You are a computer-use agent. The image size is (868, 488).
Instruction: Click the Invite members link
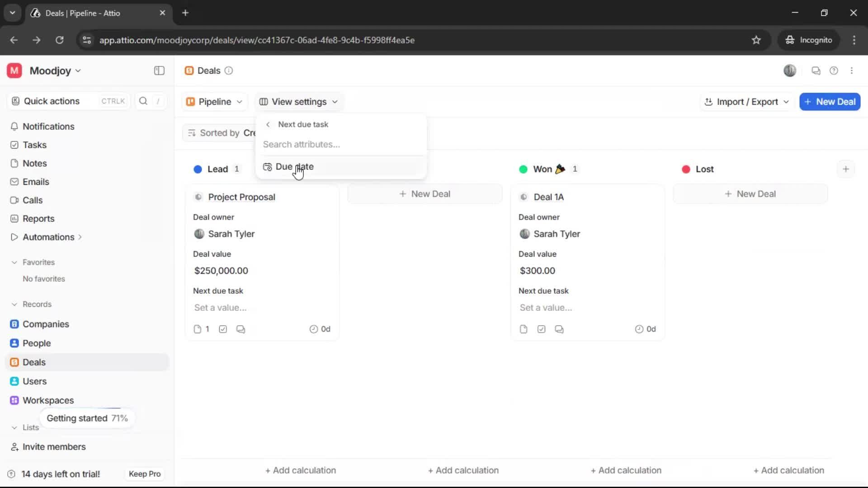point(54,447)
